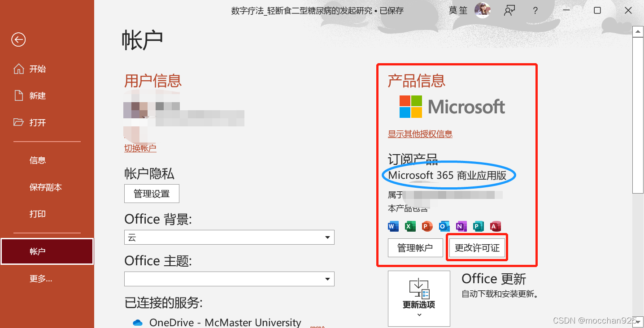
Task: Click the Office 更新 heading
Action: pos(494,279)
